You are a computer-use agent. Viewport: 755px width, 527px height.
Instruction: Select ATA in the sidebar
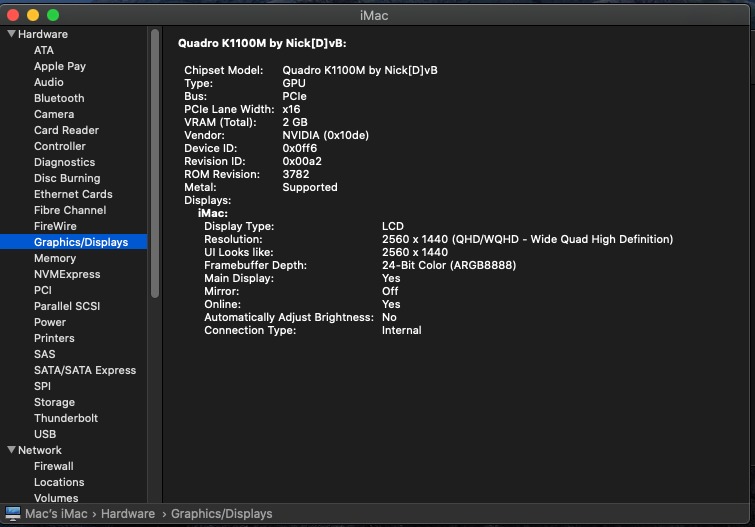click(x=44, y=50)
